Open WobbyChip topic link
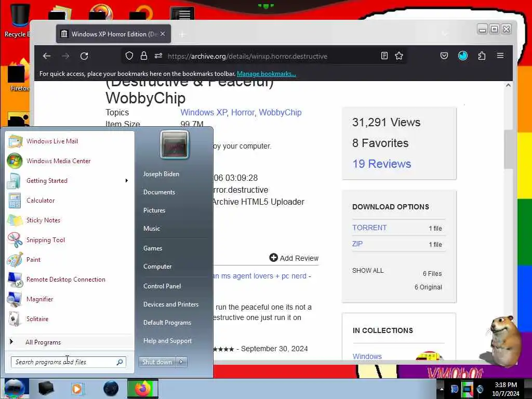This screenshot has width=532, height=399. [x=280, y=112]
